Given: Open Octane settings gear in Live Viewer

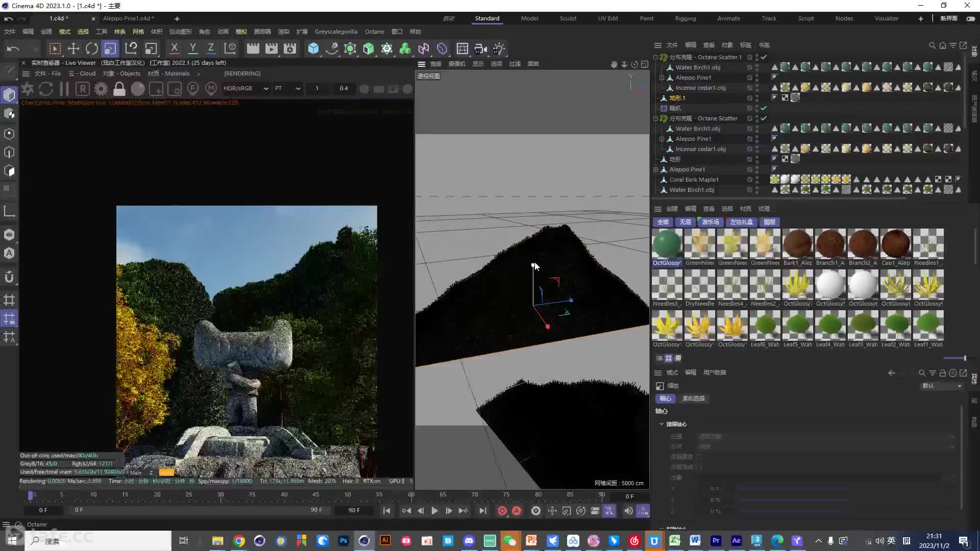Looking at the screenshot, I should point(101,89).
